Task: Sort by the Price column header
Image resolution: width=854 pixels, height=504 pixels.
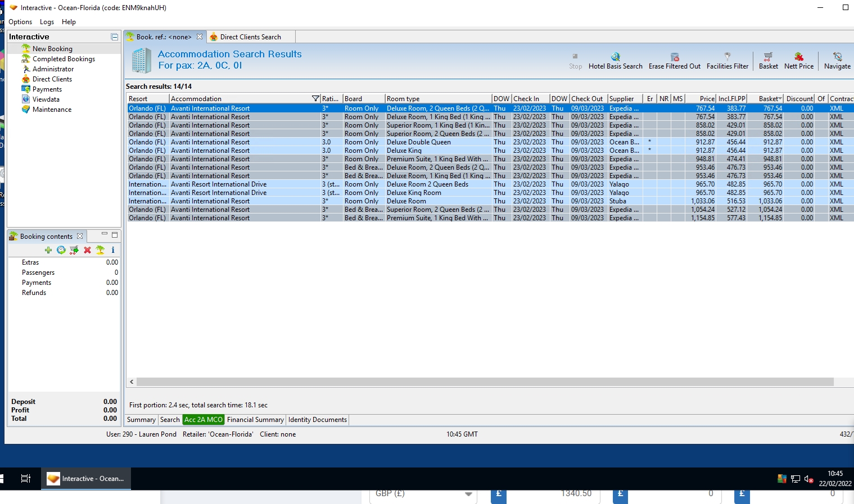Action: point(701,99)
